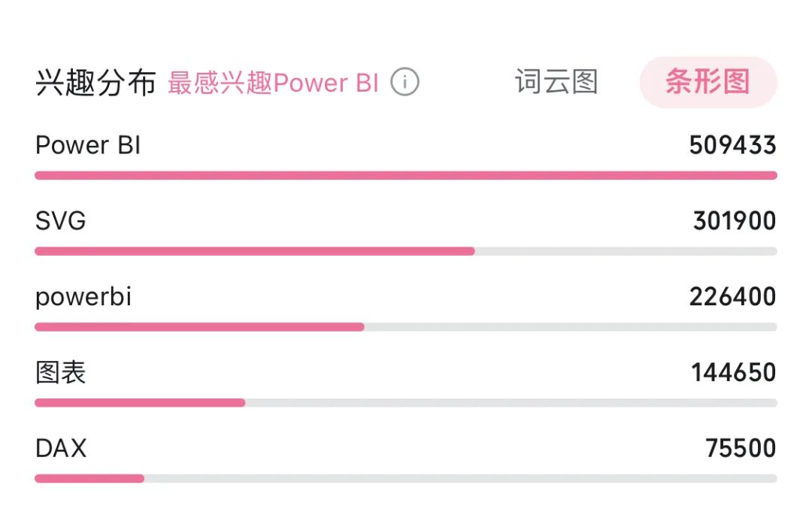Click the Power BI value 509433
This screenshot has width=812, height=506.
click(733, 145)
